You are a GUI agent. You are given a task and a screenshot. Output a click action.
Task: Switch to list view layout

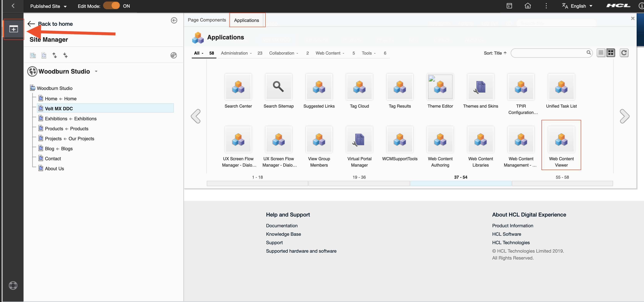tap(601, 53)
